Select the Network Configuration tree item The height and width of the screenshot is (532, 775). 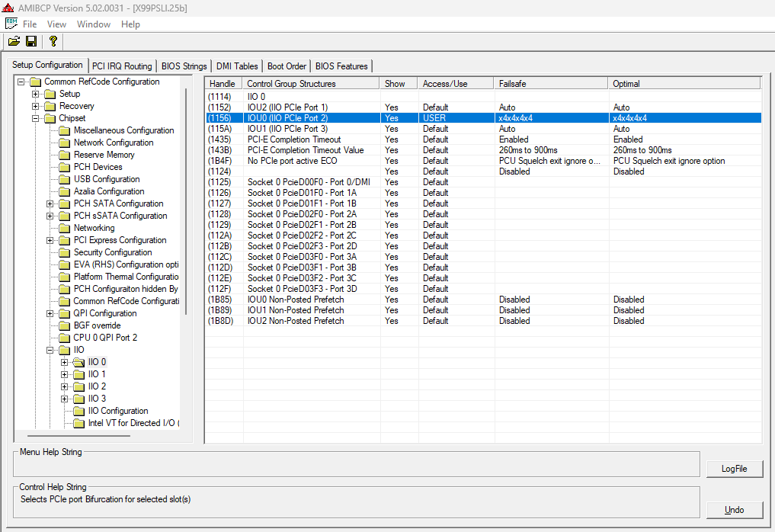click(x=114, y=143)
